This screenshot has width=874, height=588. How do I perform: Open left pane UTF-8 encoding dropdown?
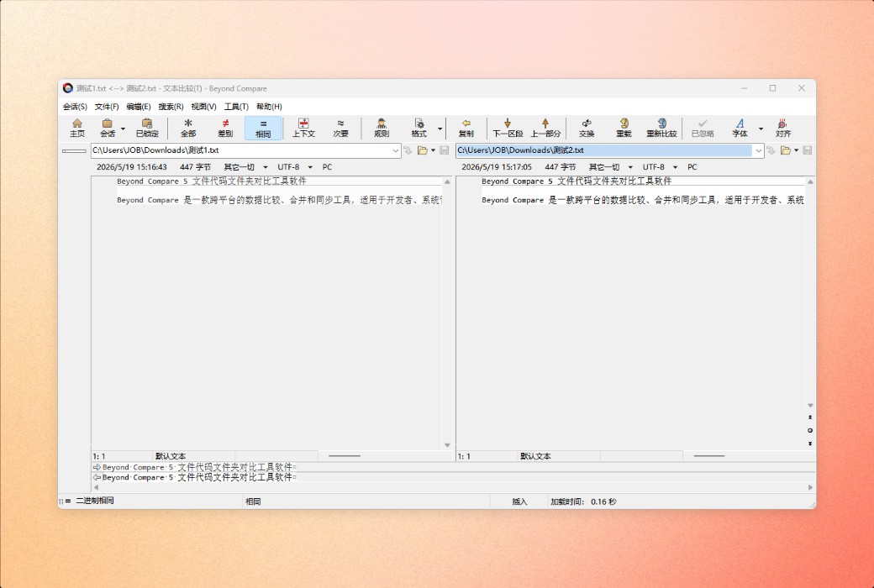point(310,167)
